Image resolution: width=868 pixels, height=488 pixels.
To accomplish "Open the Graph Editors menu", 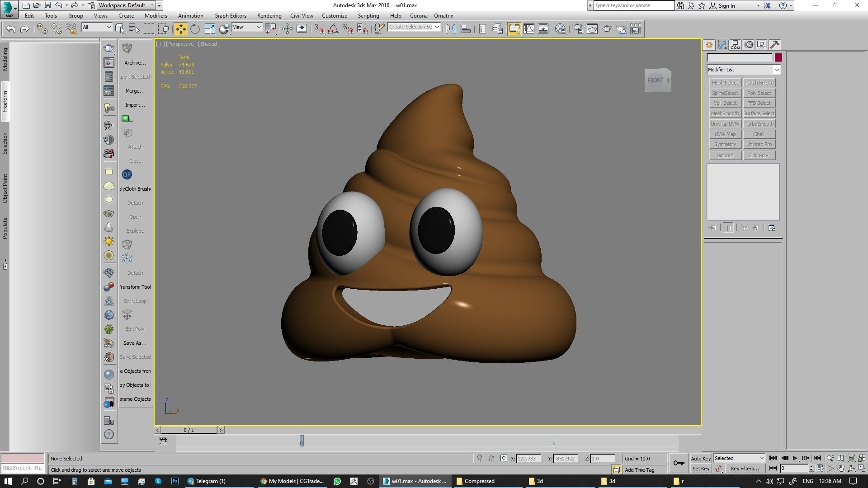I will tap(230, 16).
